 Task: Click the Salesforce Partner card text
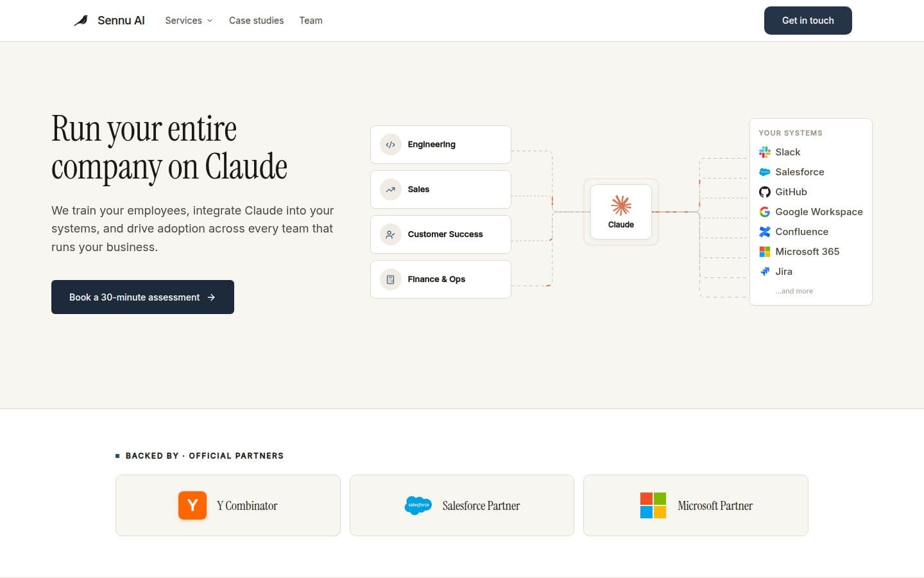point(481,506)
